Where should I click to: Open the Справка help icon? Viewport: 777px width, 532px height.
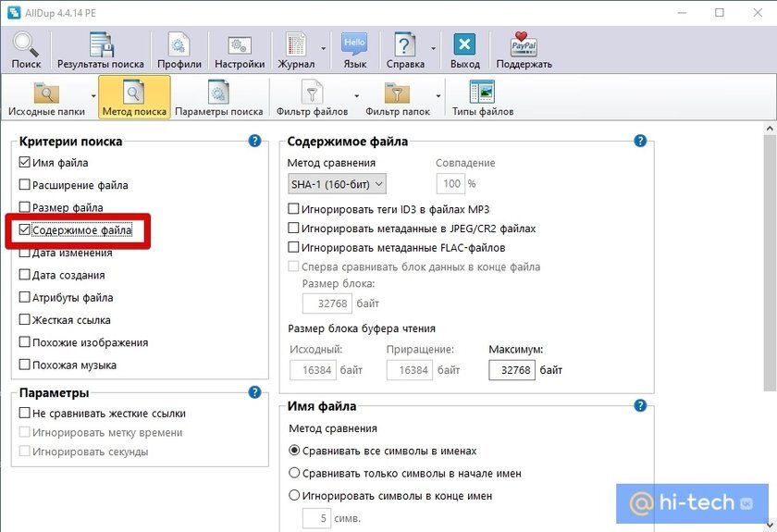tap(405, 51)
